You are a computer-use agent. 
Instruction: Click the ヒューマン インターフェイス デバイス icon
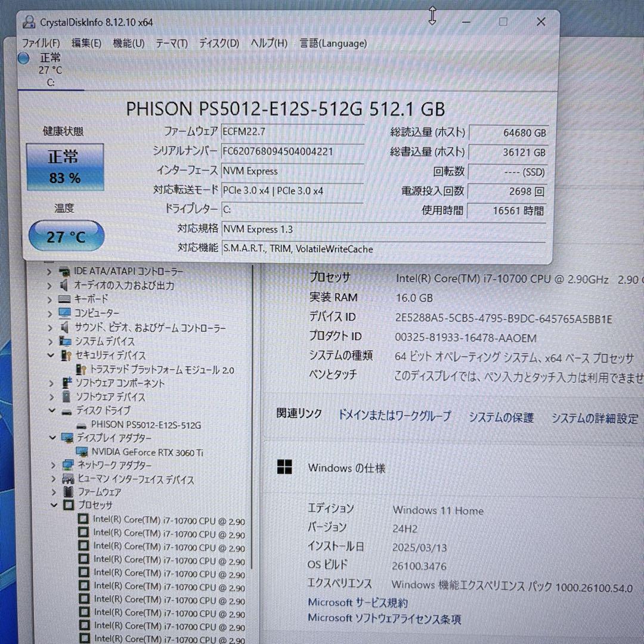tap(68, 479)
